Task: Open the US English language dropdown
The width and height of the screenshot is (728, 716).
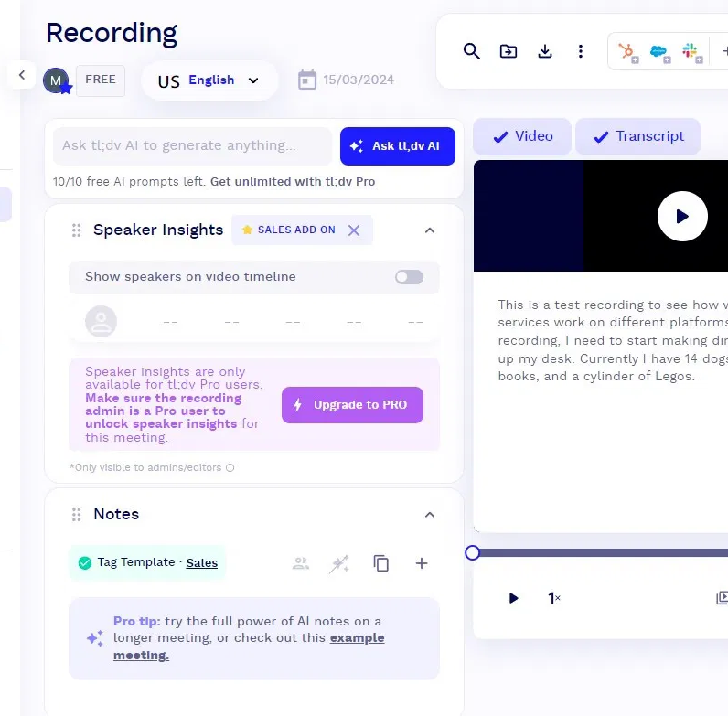Action: 209,80
